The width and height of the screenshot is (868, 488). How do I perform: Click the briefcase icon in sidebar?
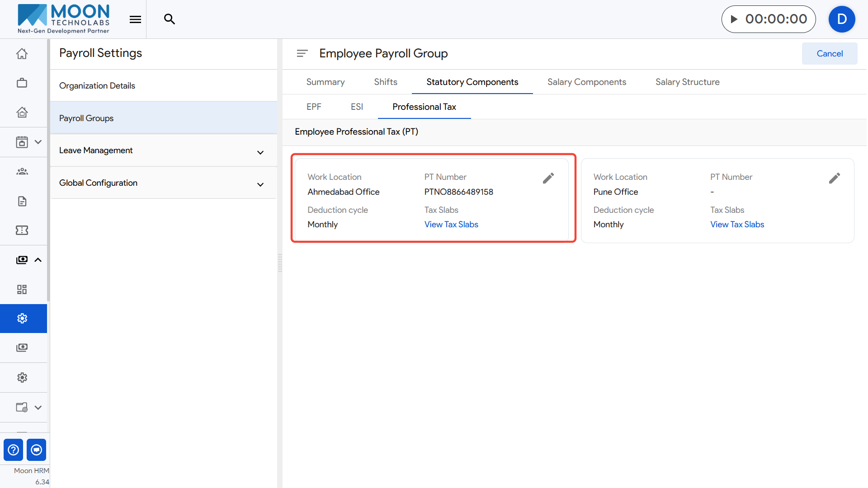[x=22, y=83]
